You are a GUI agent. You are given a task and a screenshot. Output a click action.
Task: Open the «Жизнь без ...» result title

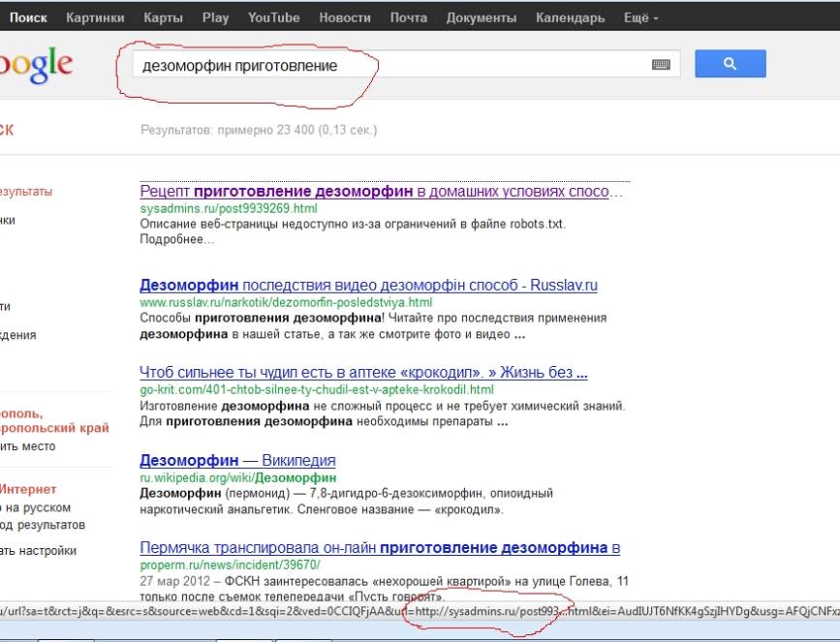point(363,372)
